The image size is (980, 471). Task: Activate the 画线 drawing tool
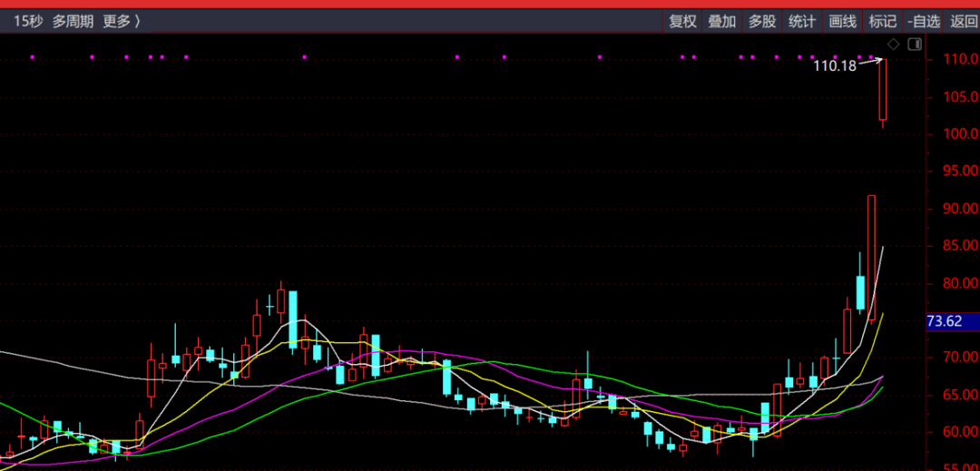842,21
